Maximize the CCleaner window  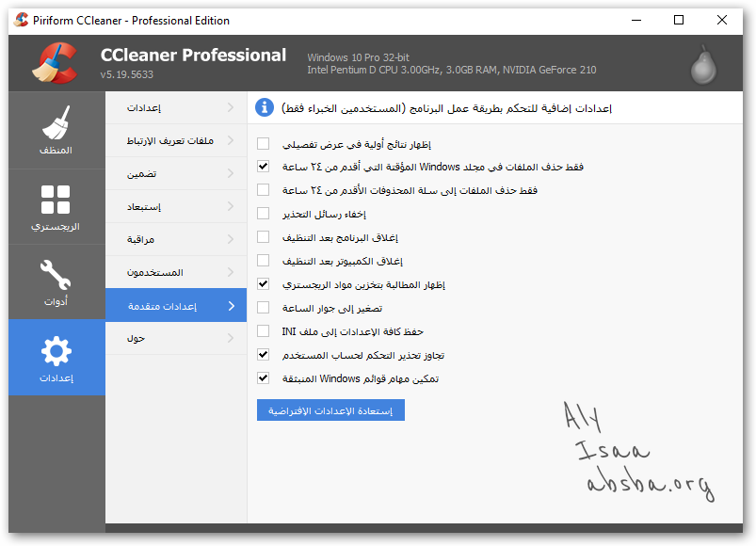point(679,20)
